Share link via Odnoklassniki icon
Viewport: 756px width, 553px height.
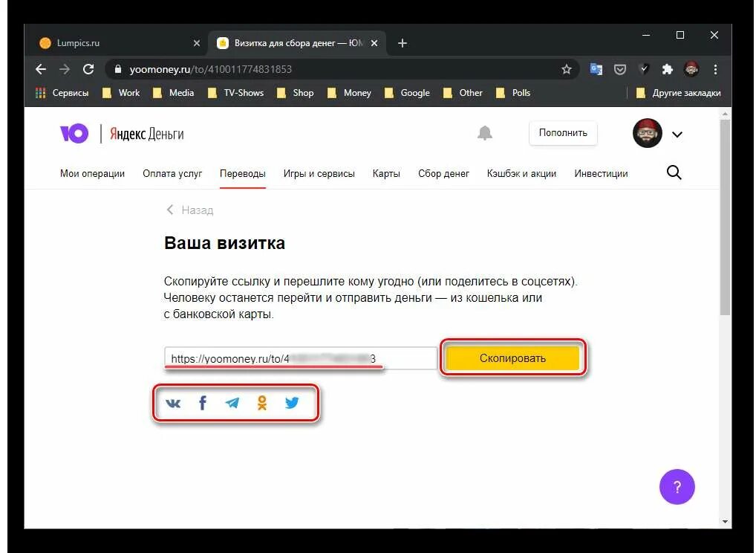262,402
